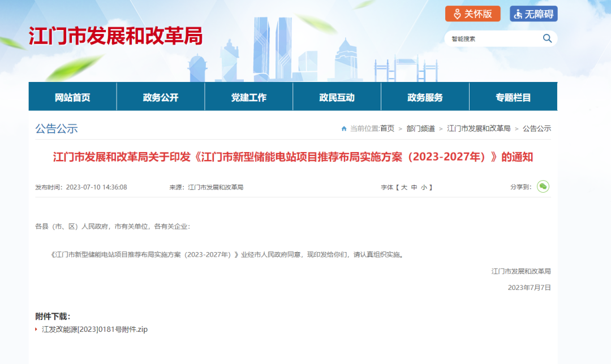
Task: Open the 政务公开 nav menu
Action: (x=161, y=97)
